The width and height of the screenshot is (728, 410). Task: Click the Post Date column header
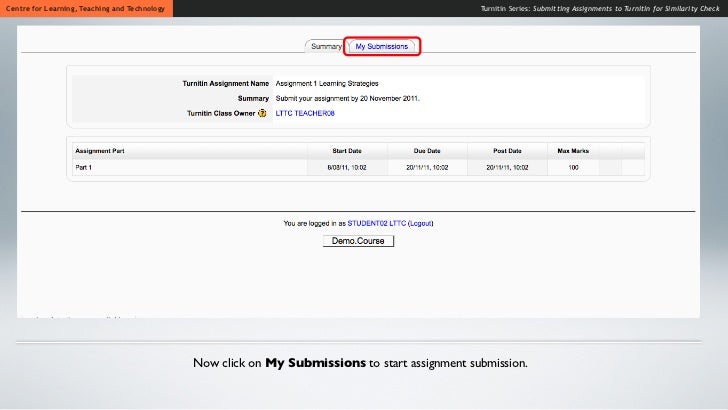pos(507,151)
